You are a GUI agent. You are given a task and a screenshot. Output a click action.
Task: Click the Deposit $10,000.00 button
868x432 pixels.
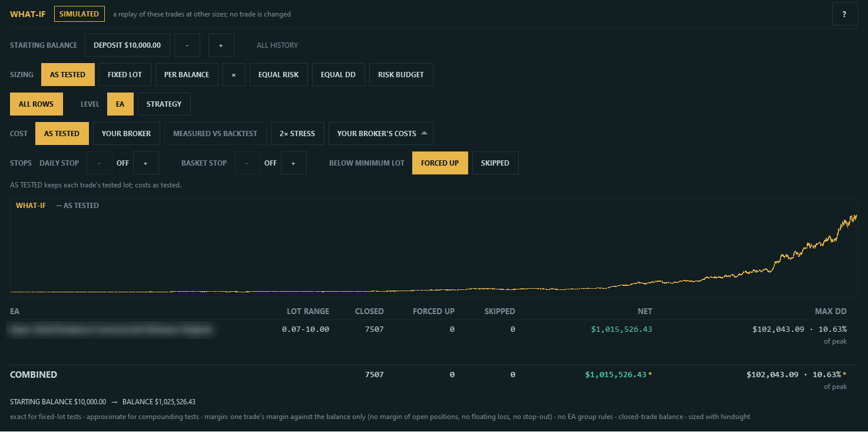pyautogui.click(x=127, y=45)
